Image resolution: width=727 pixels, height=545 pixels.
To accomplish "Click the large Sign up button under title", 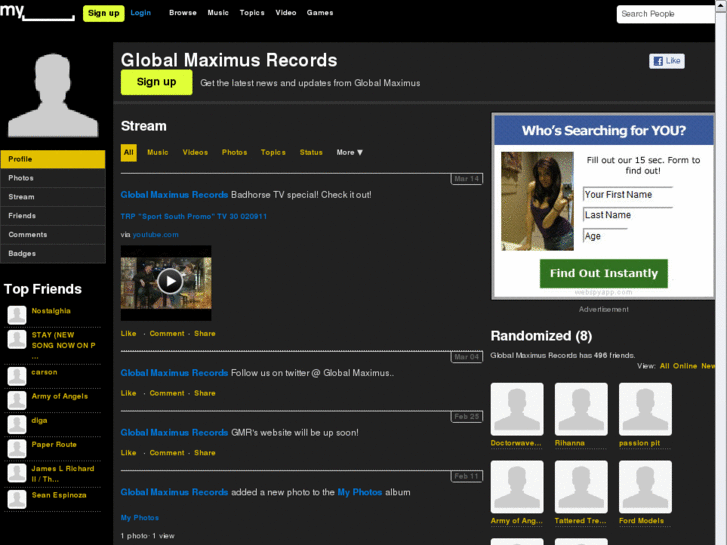I will [x=157, y=82].
